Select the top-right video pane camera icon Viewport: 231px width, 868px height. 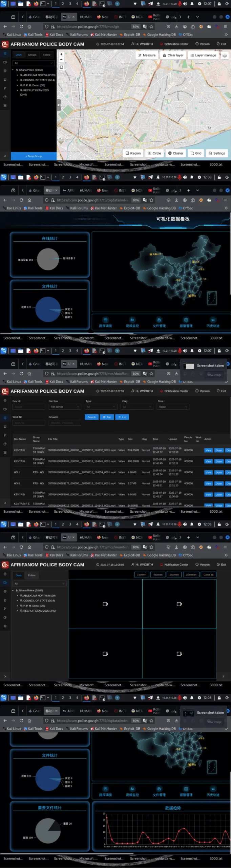pos(179,604)
